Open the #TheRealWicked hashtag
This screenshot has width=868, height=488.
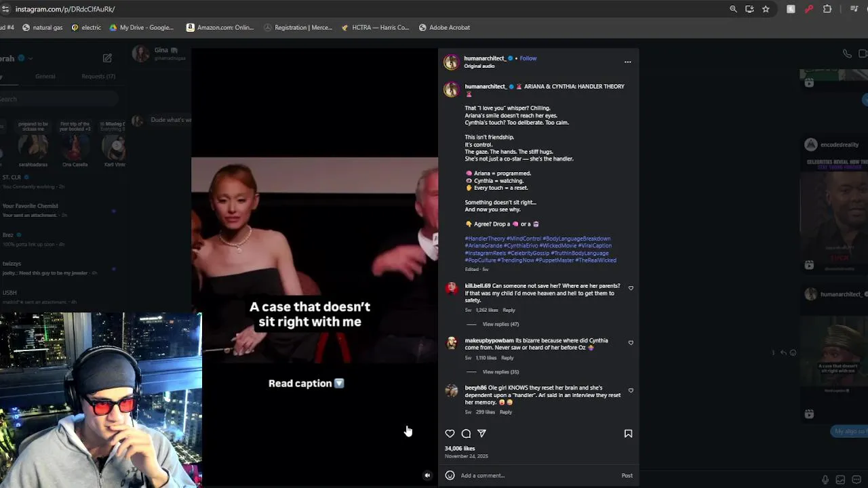596,260
